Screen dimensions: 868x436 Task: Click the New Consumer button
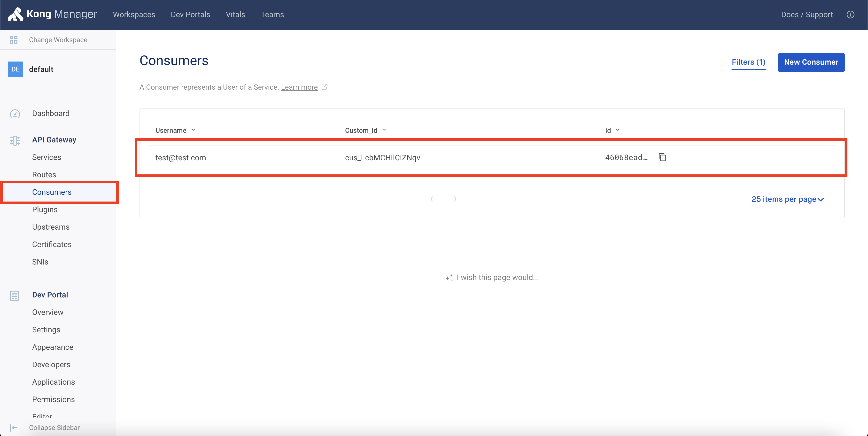[811, 62]
